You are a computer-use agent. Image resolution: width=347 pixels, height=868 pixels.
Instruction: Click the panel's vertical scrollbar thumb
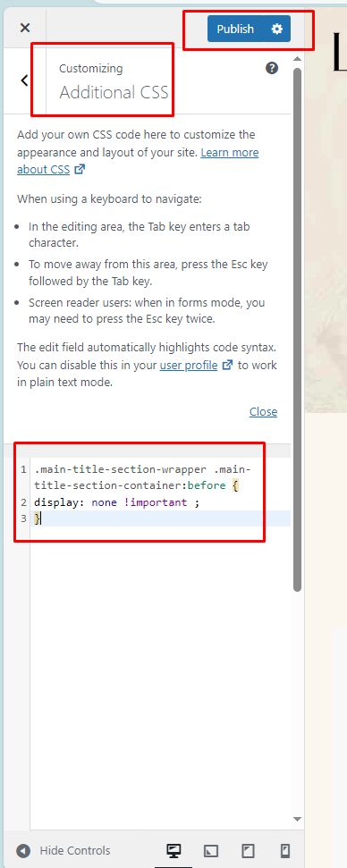297,329
